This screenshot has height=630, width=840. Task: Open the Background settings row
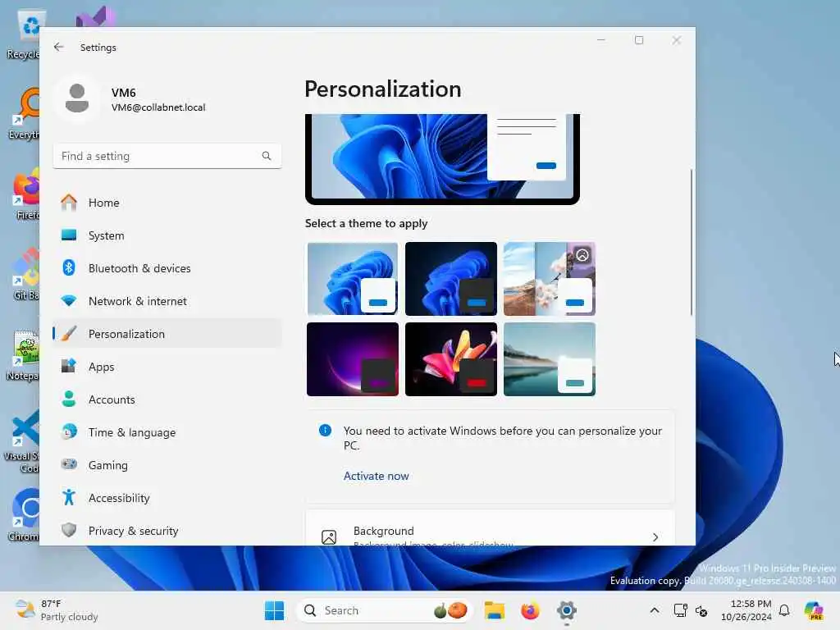coord(491,529)
